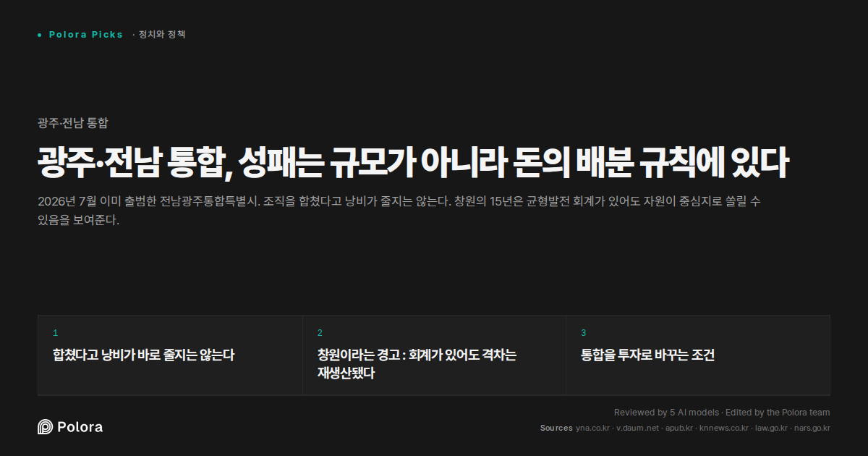The height and width of the screenshot is (456, 868).
Task: Click the headline 광주·전남 통합, 성패는 규모가 아니라
Action: [412, 163]
